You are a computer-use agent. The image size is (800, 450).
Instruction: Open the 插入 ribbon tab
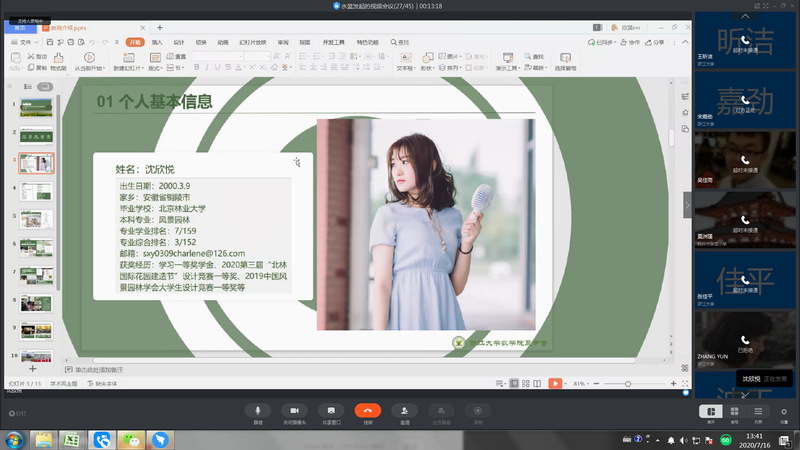pyautogui.click(x=157, y=42)
